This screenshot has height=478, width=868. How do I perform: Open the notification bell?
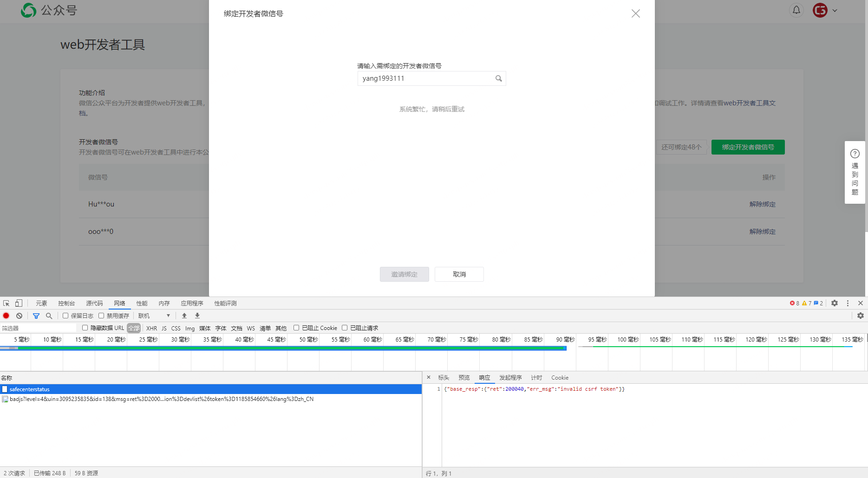click(796, 10)
